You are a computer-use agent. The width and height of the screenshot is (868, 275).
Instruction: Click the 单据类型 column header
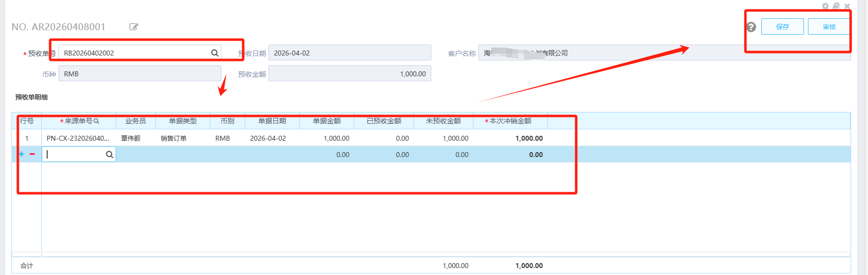183,121
